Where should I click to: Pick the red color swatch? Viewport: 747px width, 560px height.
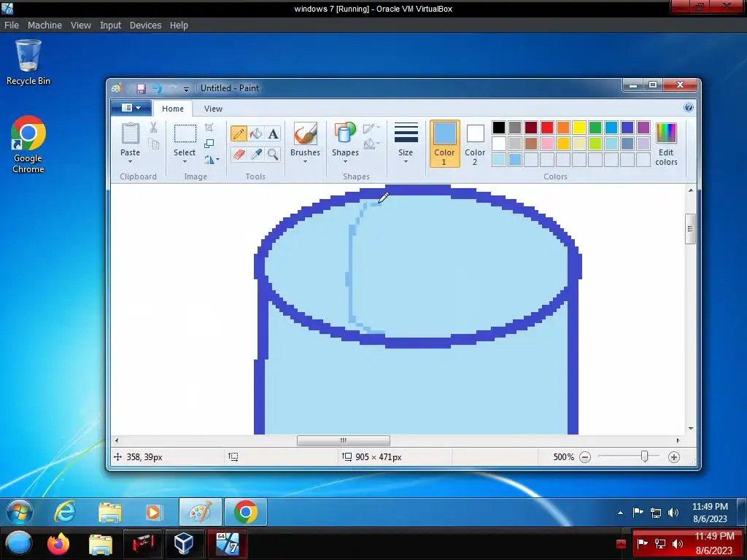coord(547,127)
